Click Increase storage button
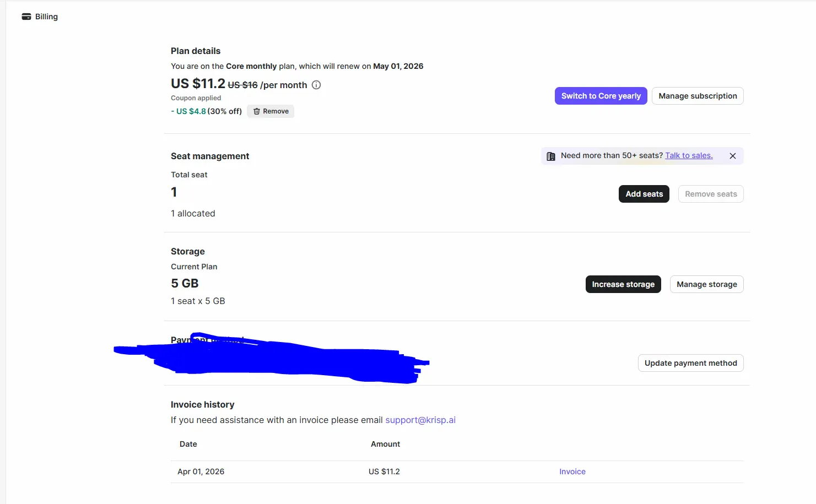 [x=623, y=284]
